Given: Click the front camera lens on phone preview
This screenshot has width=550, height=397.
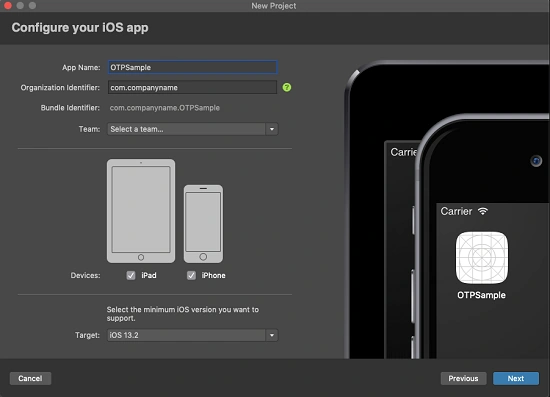Looking at the screenshot, I should pyautogui.click(x=536, y=161).
